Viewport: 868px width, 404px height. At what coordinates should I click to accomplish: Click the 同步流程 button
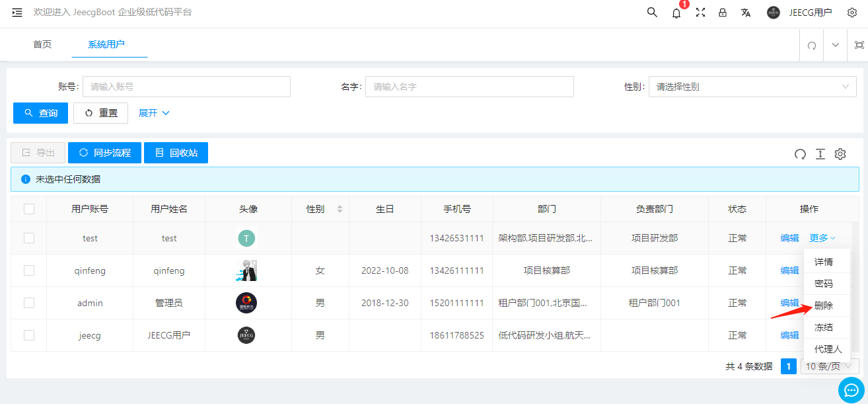pyautogui.click(x=106, y=153)
